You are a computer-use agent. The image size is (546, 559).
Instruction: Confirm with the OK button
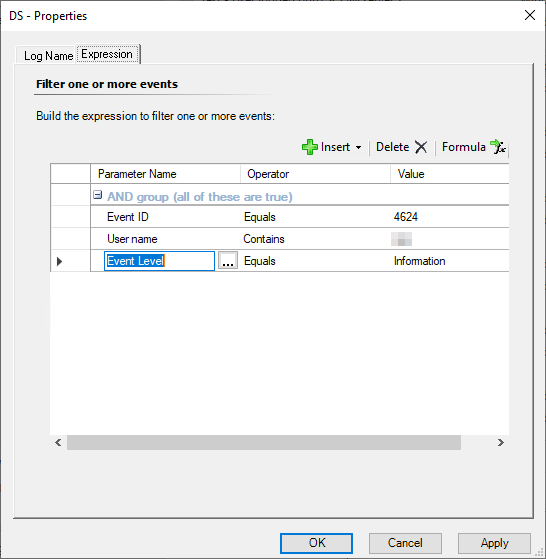[x=316, y=543]
